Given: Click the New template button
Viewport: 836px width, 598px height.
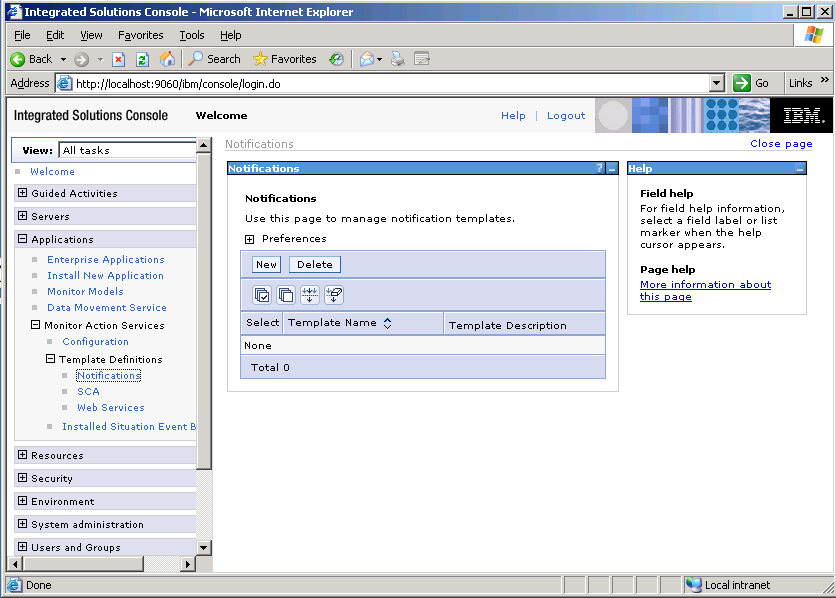Looking at the screenshot, I should tap(266, 264).
